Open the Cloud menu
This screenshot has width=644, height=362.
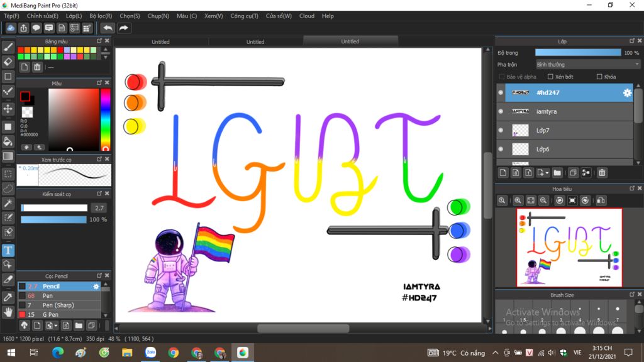tap(307, 16)
